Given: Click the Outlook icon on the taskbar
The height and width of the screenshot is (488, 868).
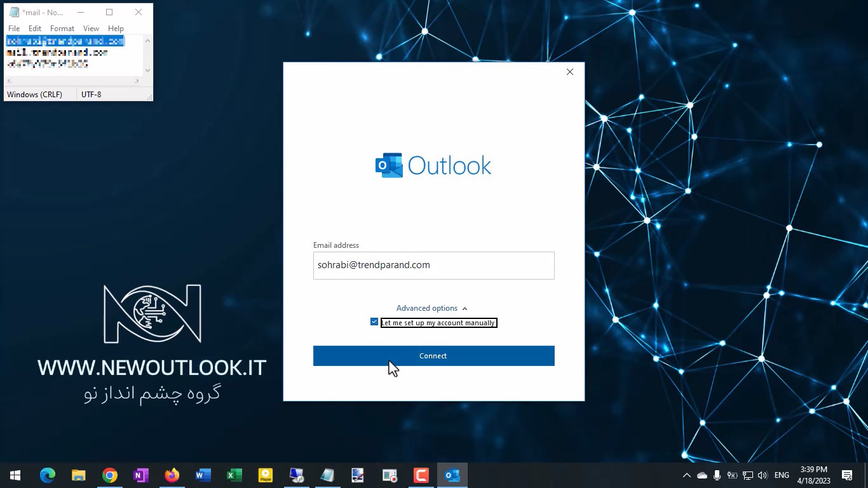Looking at the screenshot, I should click(x=452, y=475).
